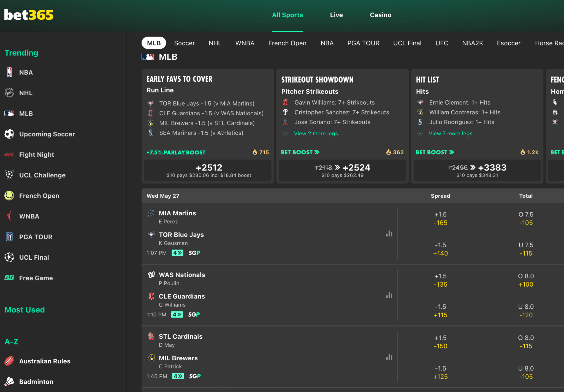Screen dimensions: 564x392
Task: Click the SGP badge for the 1:07 PM game
Action: click(194, 253)
